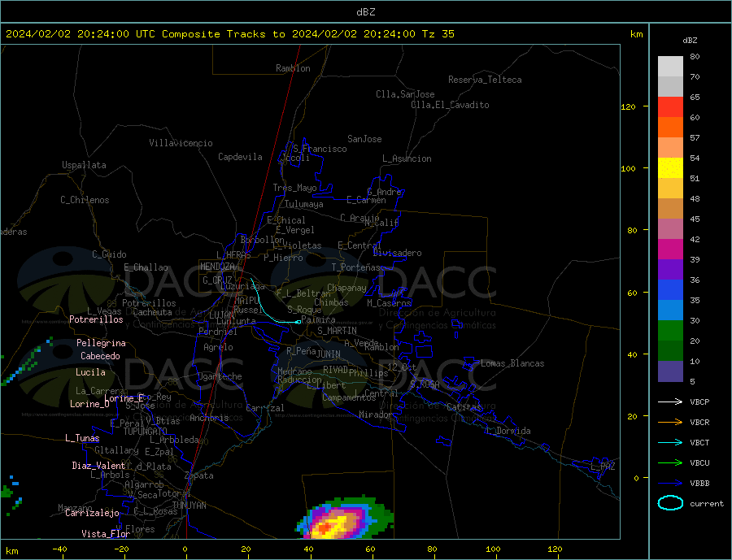Select the 10 dBZ dark violet swatch
732x560 pixels.
(670, 371)
